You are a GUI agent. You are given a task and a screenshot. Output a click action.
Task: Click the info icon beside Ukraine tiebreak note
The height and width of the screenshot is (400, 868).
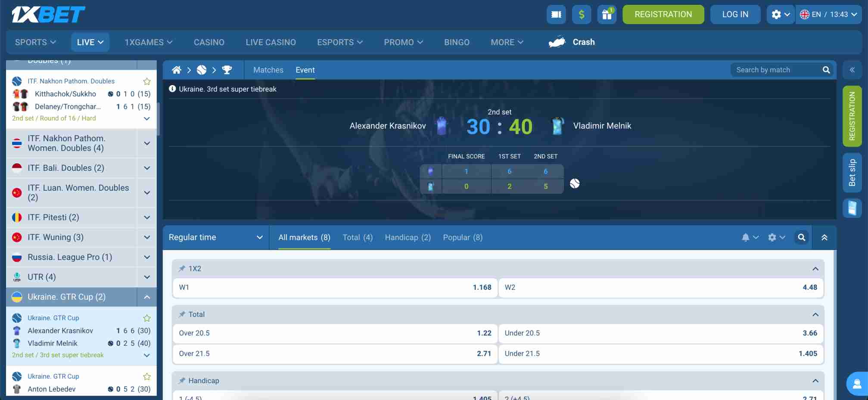tap(172, 89)
